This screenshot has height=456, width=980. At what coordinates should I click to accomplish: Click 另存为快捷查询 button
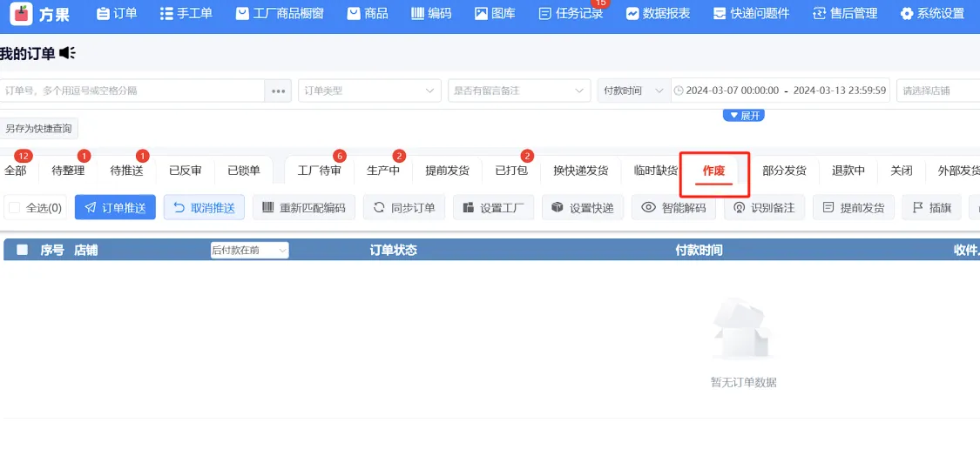(x=38, y=130)
